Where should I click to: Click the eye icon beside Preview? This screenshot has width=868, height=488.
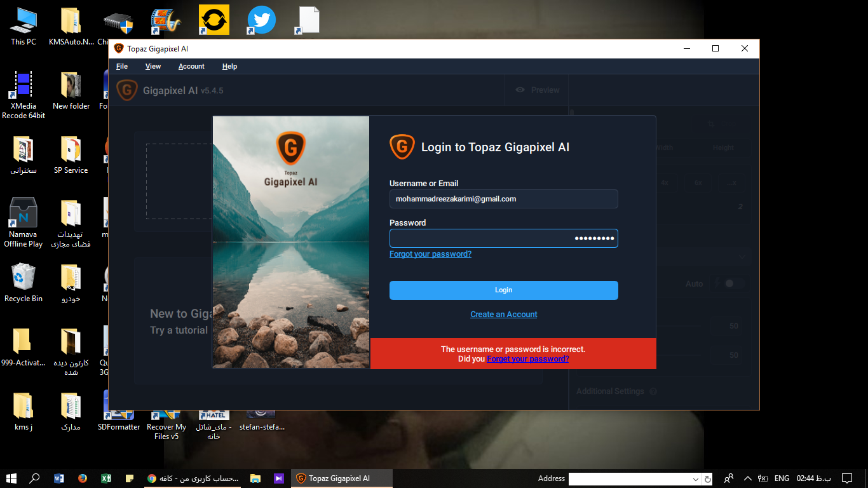(520, 90)
